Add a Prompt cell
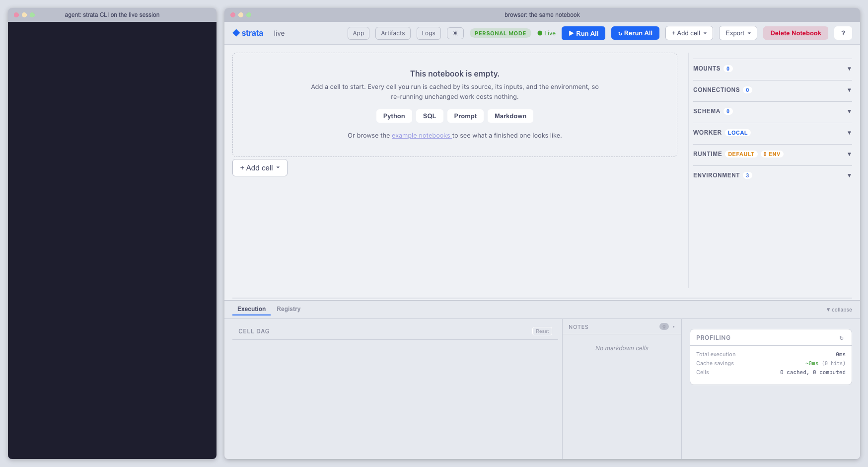This screenshot has height=467, width=868. [x=465, y=116]
